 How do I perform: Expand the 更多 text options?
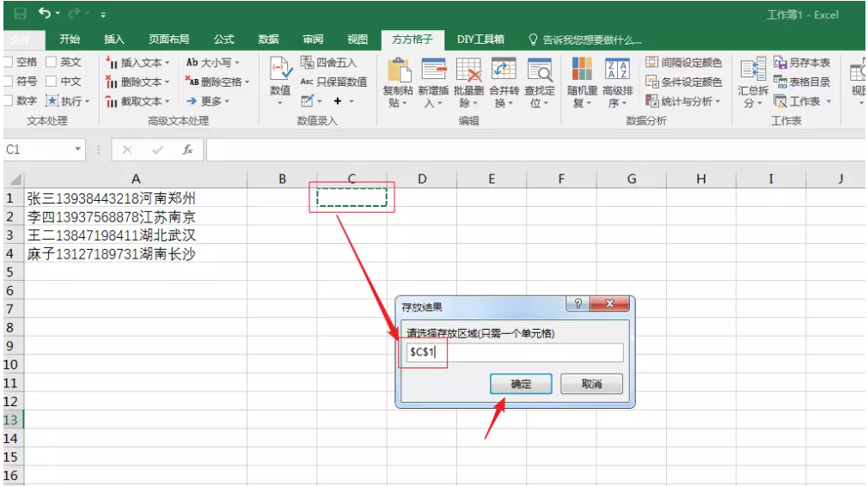[208, 101]
